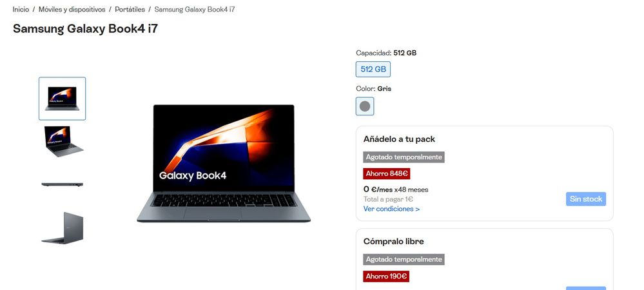Screen dimensions: 644x290
Task: Click Sin stock button in pack card
Action: pyautogui.click(x=586, y=198)
